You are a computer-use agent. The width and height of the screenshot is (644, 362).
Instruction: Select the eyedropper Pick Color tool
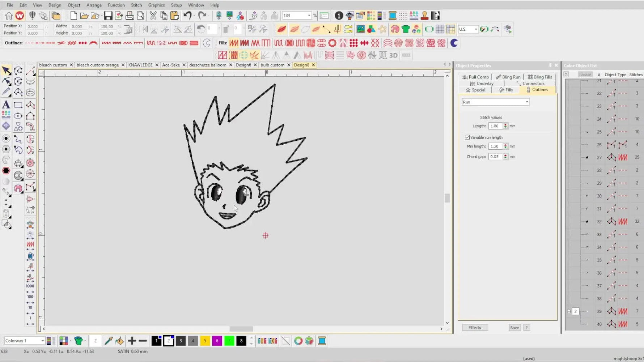click(x=109, y=341)
